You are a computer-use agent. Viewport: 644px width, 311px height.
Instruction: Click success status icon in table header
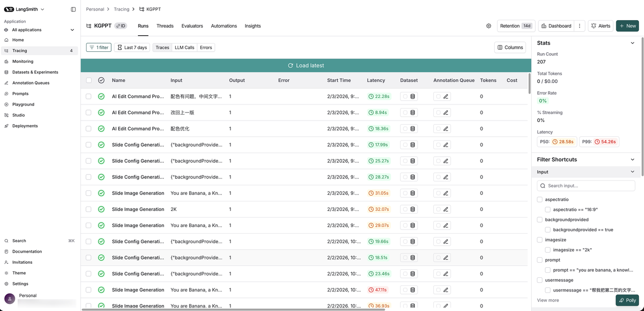tap(101, 80)
